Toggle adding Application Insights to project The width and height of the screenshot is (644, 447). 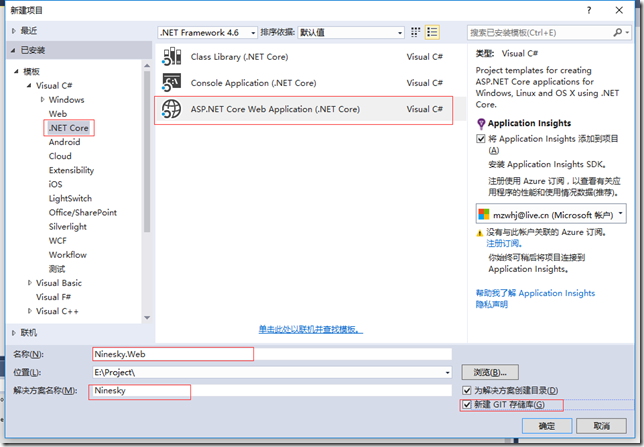(481, 139)
